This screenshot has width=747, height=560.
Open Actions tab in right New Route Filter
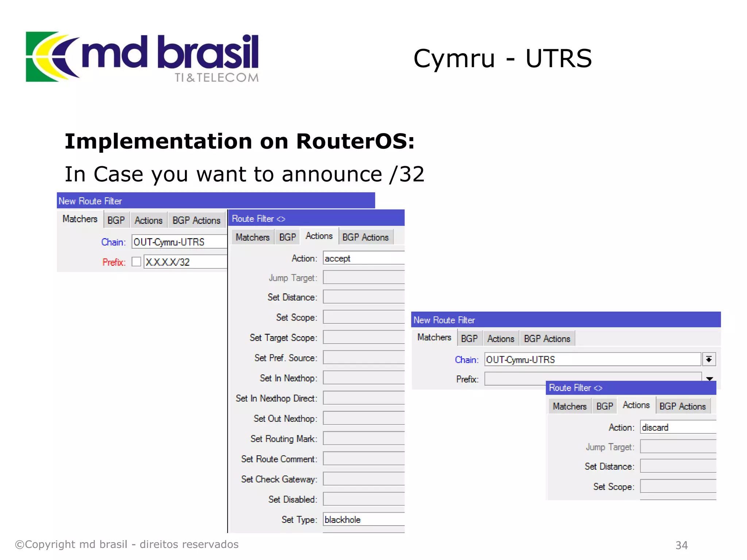click(501, 339)
